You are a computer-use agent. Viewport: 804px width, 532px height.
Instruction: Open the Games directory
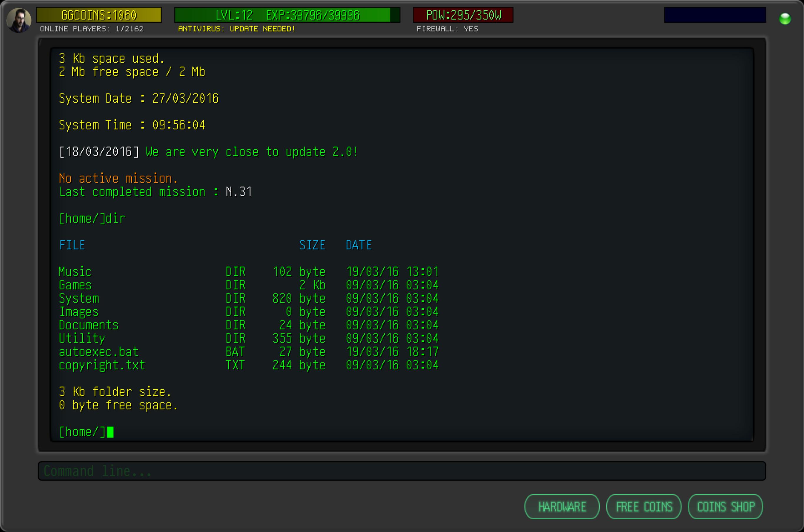tap(75, 285)
